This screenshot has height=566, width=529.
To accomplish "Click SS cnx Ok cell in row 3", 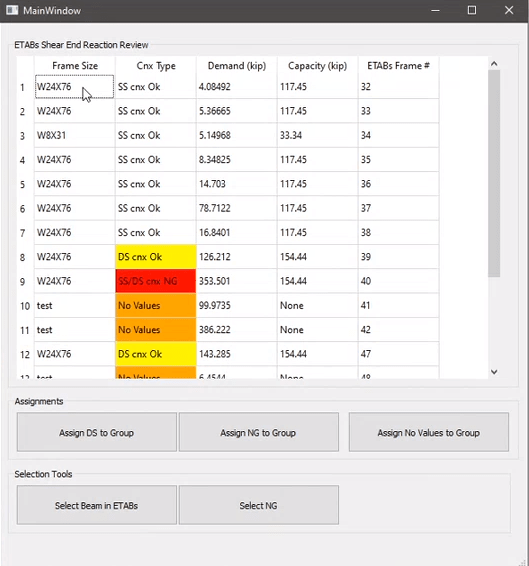I will click(x=156, y=135).
